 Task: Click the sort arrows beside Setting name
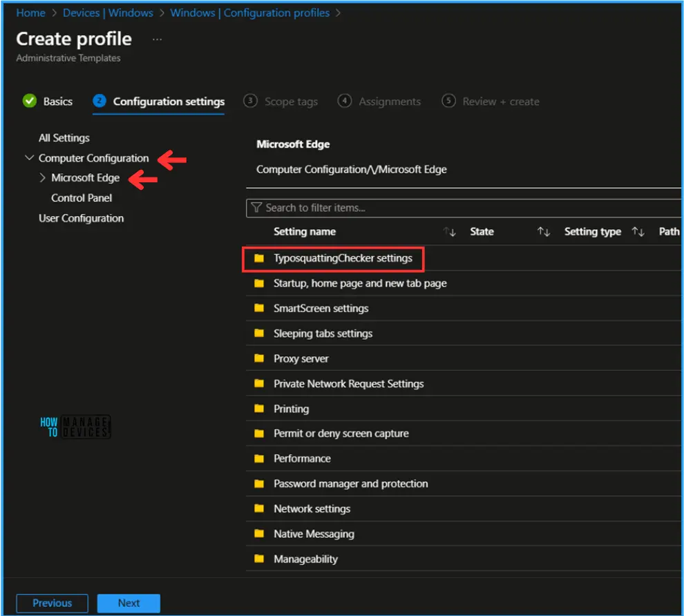(450, 232)
